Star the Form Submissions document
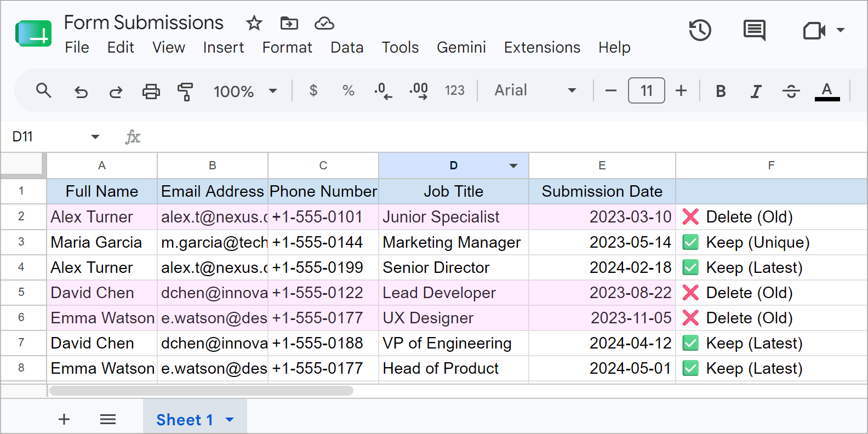 click(254, 23)
